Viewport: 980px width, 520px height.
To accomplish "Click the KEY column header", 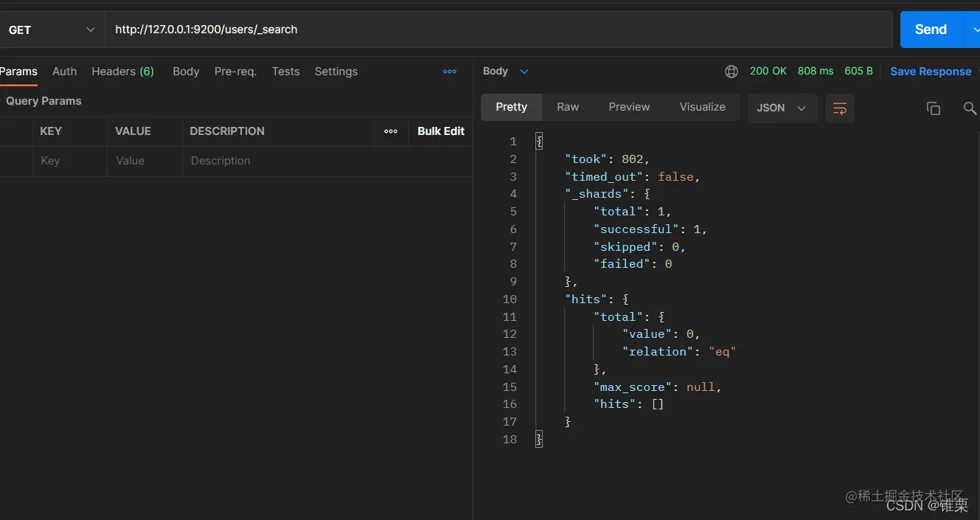I will pyautogui.click(x=51, y=131).
